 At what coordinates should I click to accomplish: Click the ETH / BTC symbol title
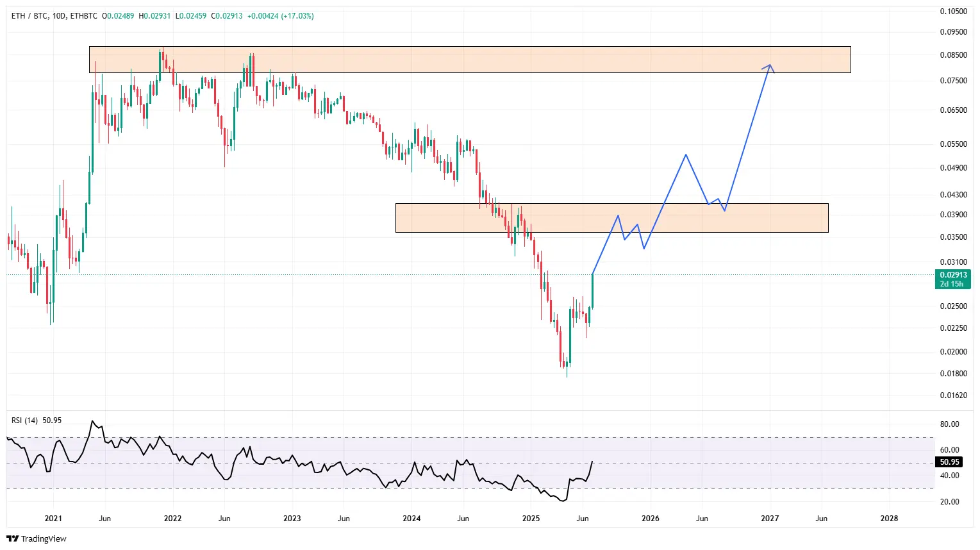pyautogui.click(x=29, y=16)
